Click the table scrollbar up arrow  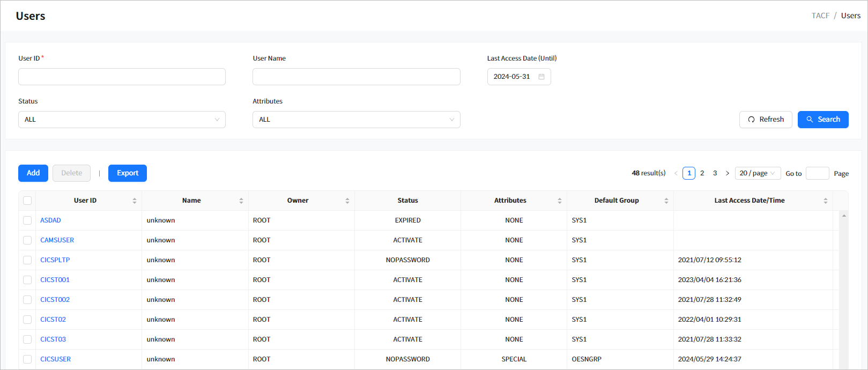pos(844,216)
